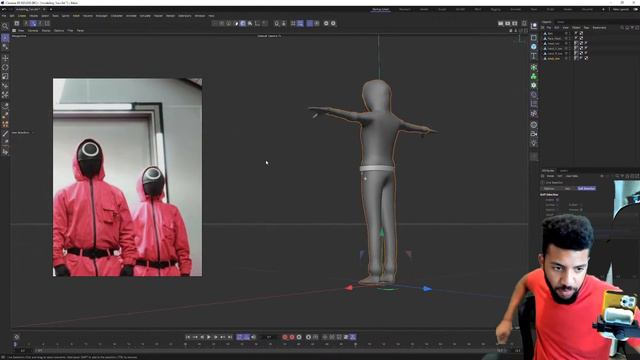The image size is (640, 360).
Task: Click the red X-axis arrow of the gizmo
Action: (x=348, y=288)
